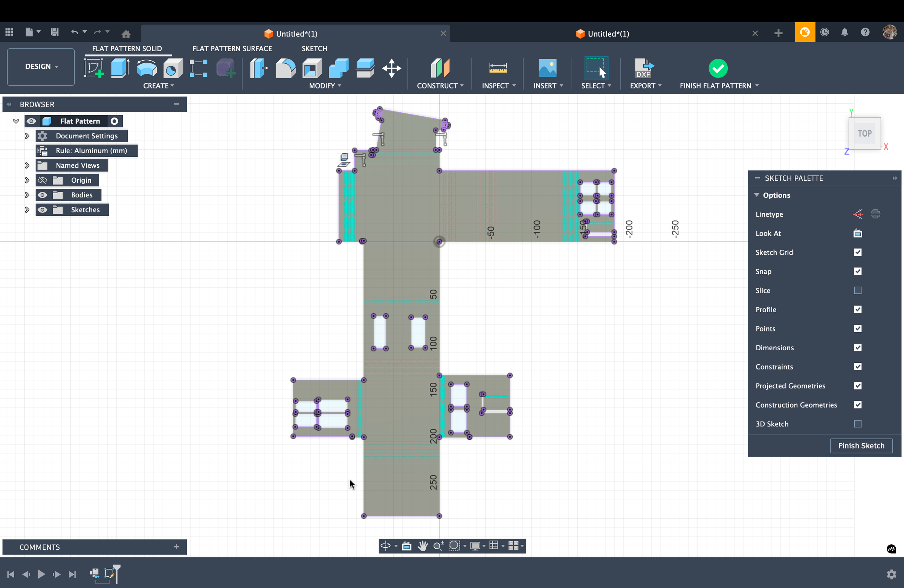Activate the Pan tool in navigation bar
The width and height of the screenshot is (904, 588).
pos(423,546)
